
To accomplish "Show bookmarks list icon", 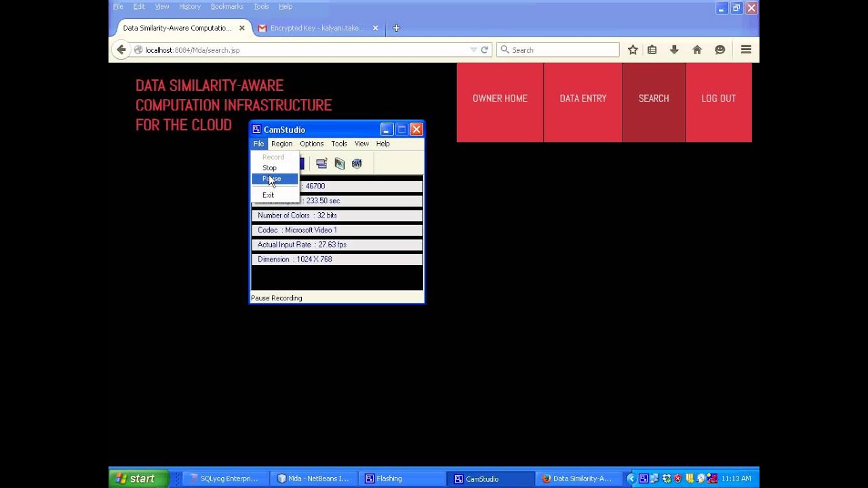I will click(652, 49).
